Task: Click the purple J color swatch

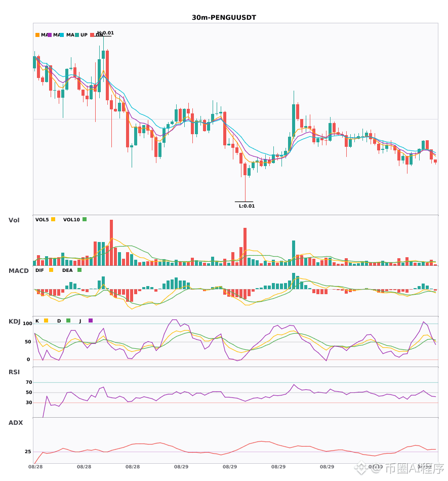Action: pos(91,320)
